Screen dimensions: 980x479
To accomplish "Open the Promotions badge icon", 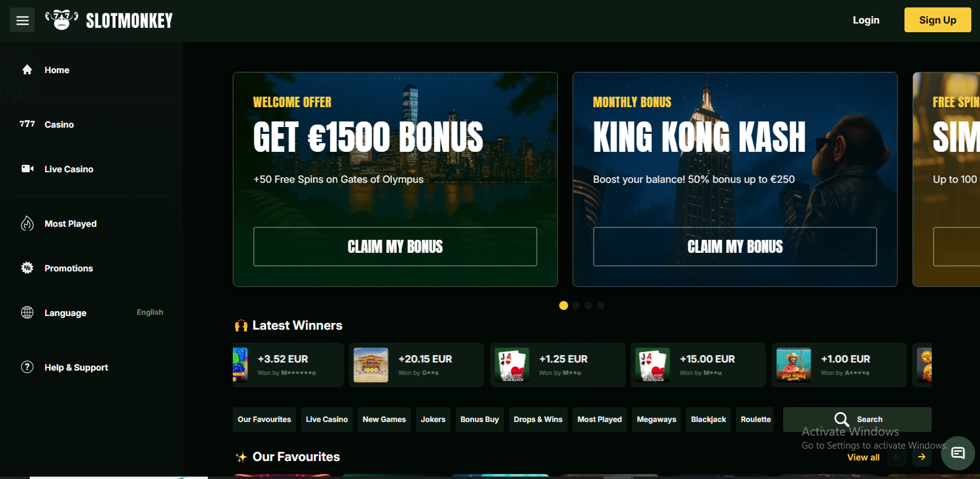I will (x=27, y=268).
